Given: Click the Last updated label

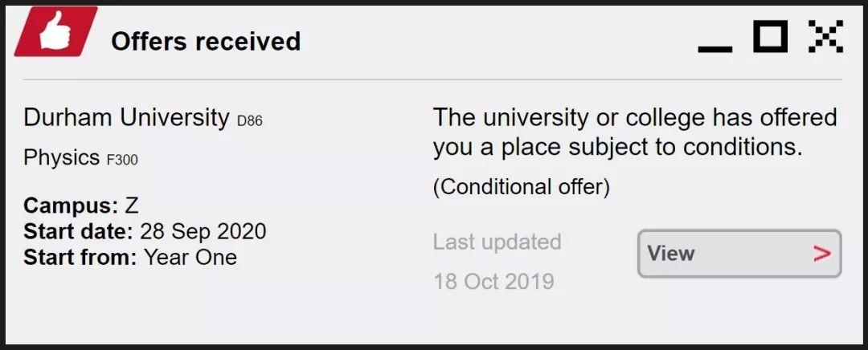Looking at the screenshot, I should (x=497, y=242).
